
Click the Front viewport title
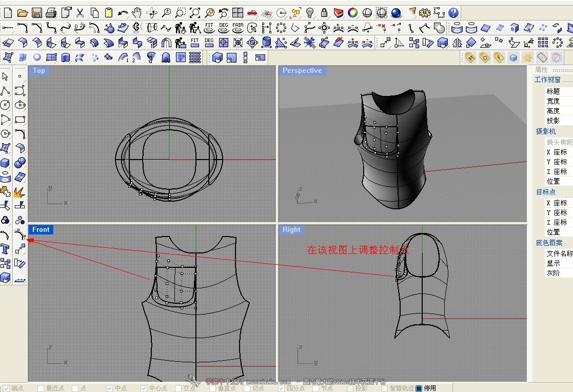tap(41, 230)
